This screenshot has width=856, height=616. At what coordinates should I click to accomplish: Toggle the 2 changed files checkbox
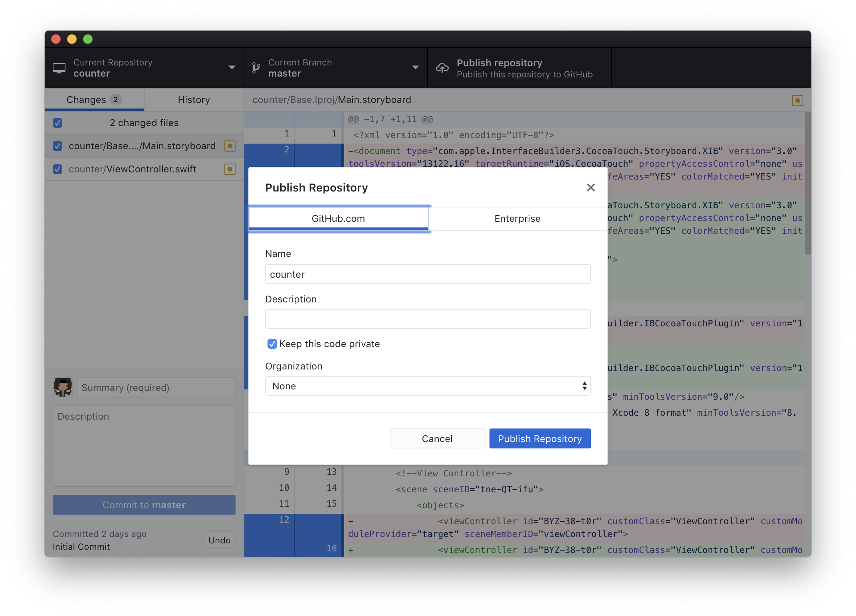[57, 123]
